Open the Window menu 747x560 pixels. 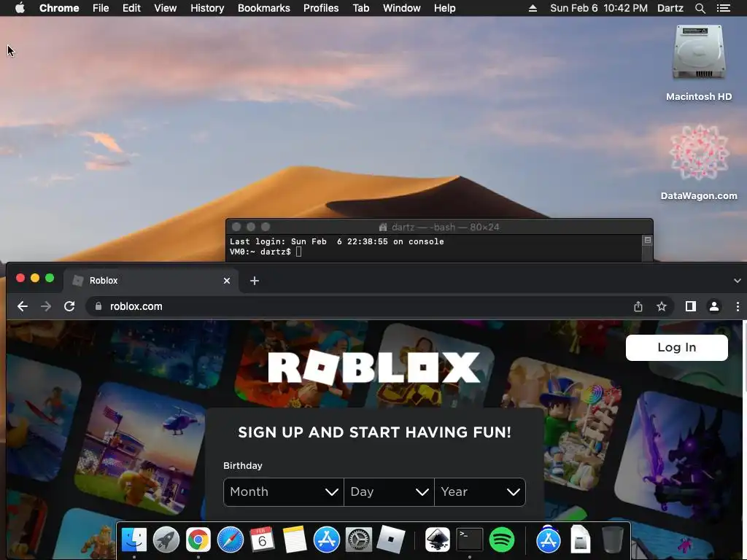402,8
